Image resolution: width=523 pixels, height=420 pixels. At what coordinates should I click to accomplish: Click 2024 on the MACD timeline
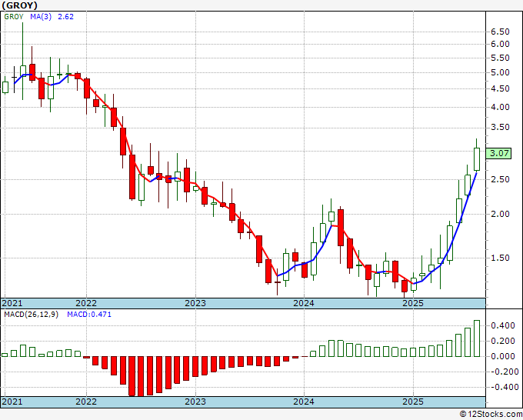click(x=304, y=402)
